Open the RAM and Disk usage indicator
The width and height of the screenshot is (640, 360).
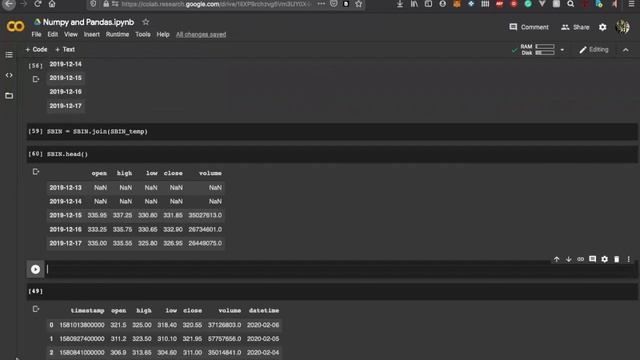click(x=537, y=50)
